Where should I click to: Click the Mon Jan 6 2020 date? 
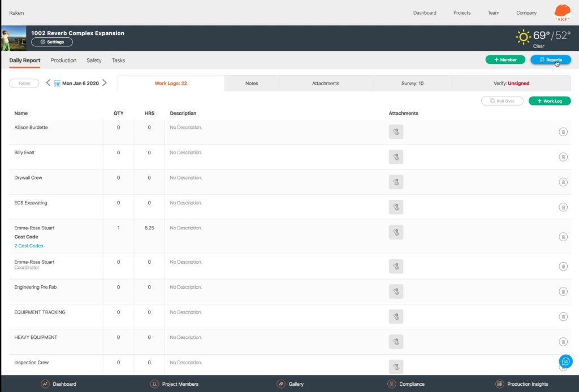pos(80,84)
